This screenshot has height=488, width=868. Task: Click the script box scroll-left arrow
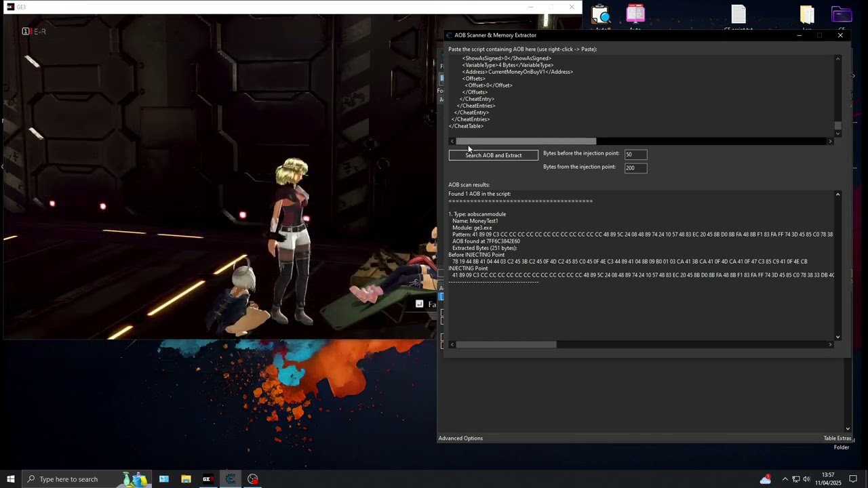[x=452, y=141]
